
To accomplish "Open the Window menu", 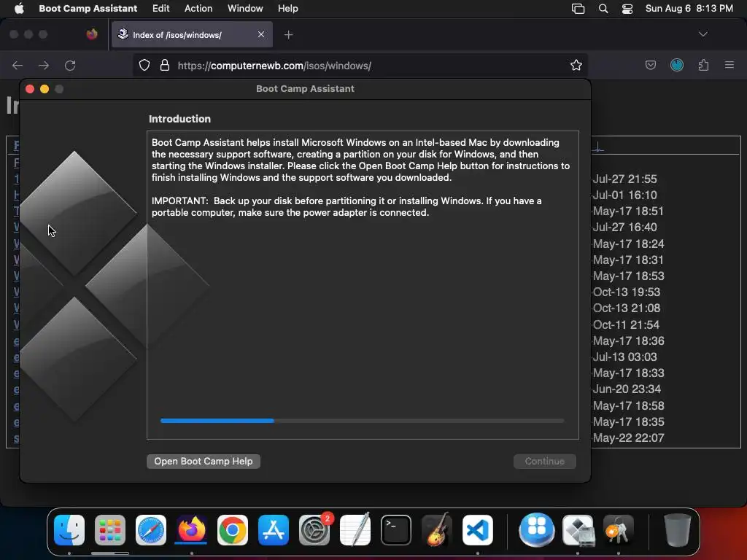I will (x=245, y=8).
